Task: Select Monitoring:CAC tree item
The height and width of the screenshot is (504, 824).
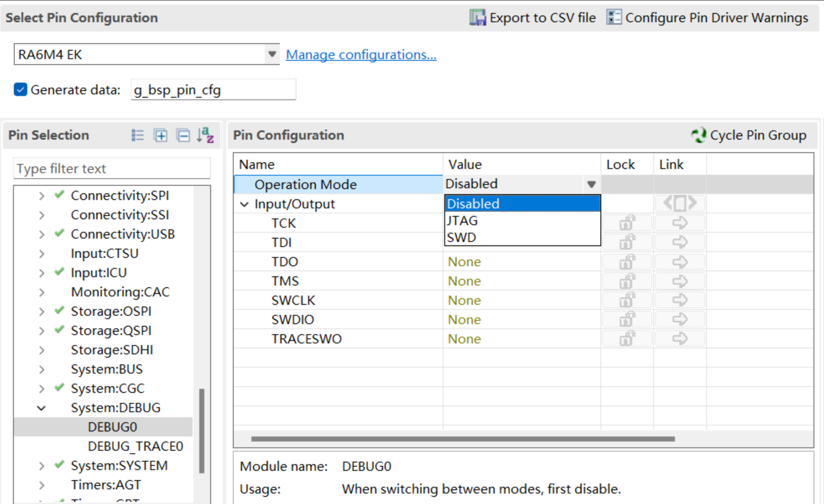Action: coord(120,292)
